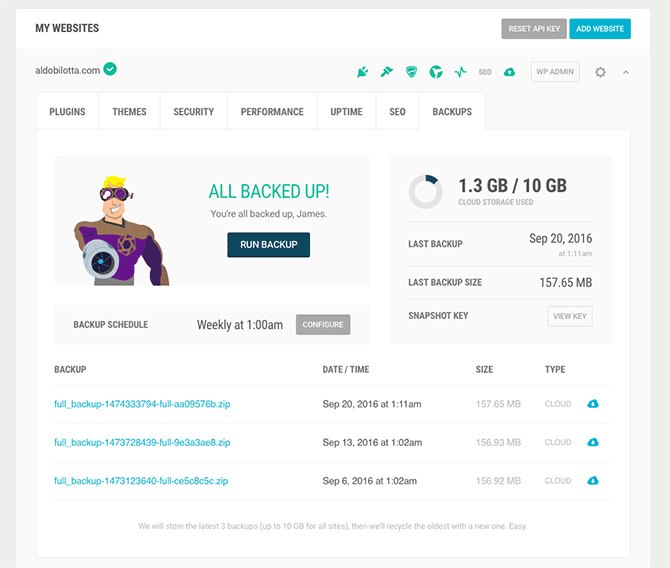Open site settings gear icon
The height and width of the screenshot is (568, 670).
(x=600, y=72)
